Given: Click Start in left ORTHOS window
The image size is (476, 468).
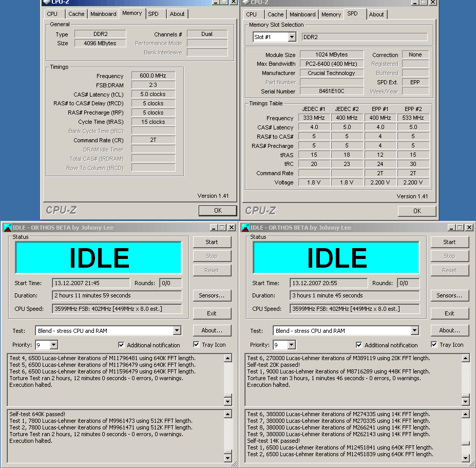Looking at the screenshot, I should [x=212, y=242].
